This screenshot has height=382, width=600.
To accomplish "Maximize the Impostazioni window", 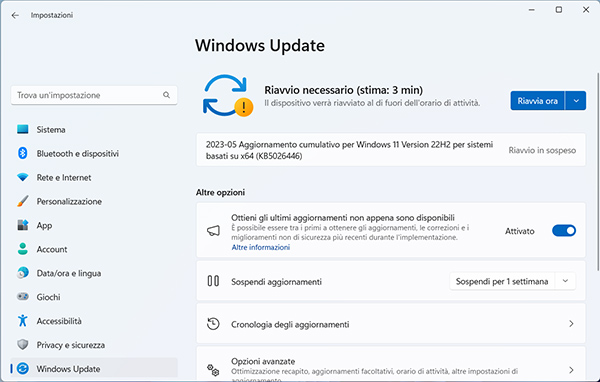I will 559,10.
